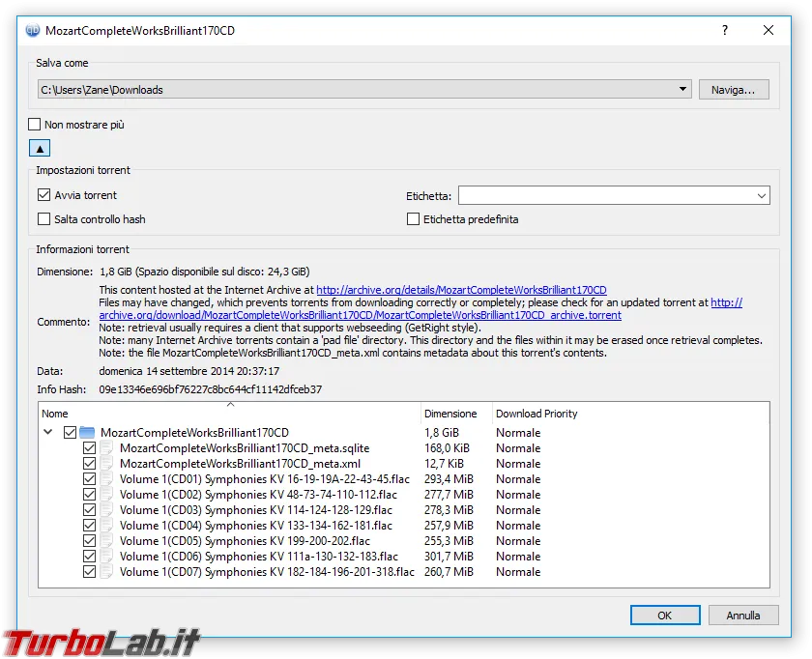This screenshot has height=659, width=812.
Task: Close the MozartCompleteWorksBrilliant170CD dialog
Action: pyautogui.click(x=768, y=30)
